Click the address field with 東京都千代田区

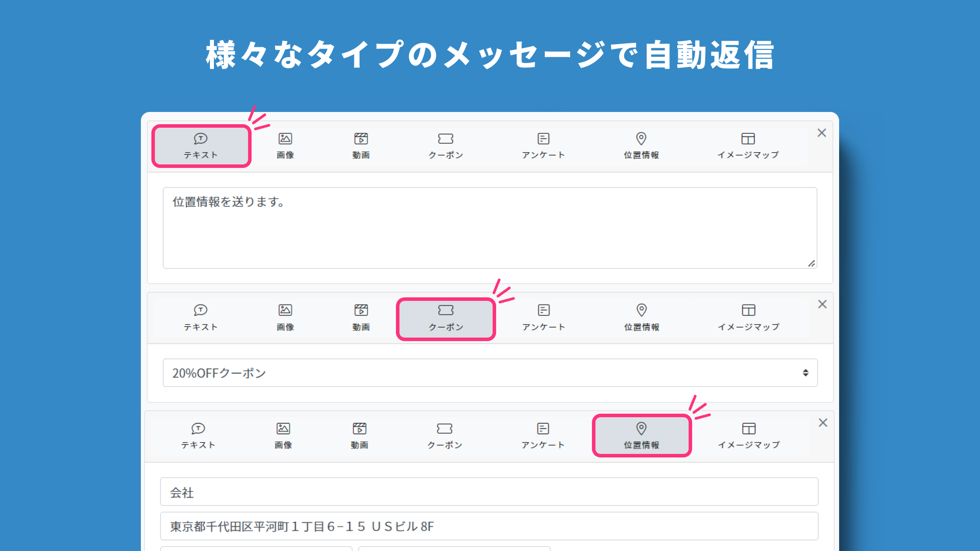pos(489,527)
